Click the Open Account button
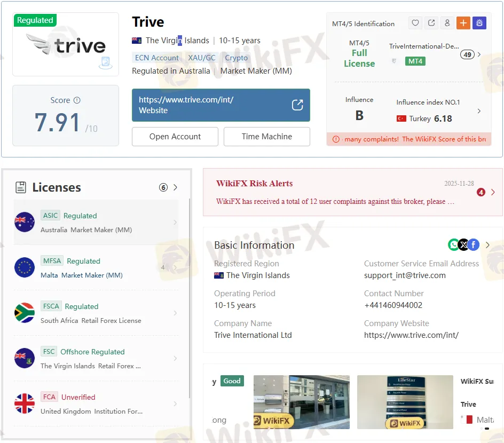Screen dimensions: 504x443 pos(175,137)
